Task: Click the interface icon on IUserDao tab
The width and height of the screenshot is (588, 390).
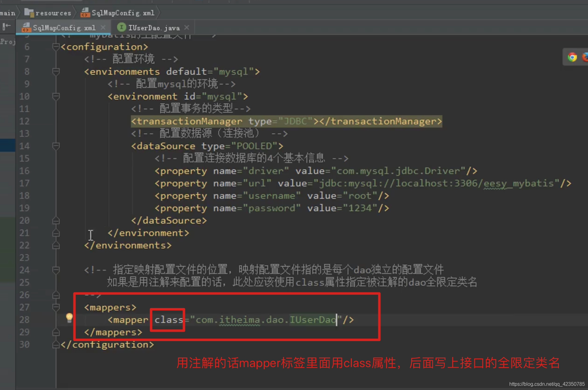Action: pos(121,27)
